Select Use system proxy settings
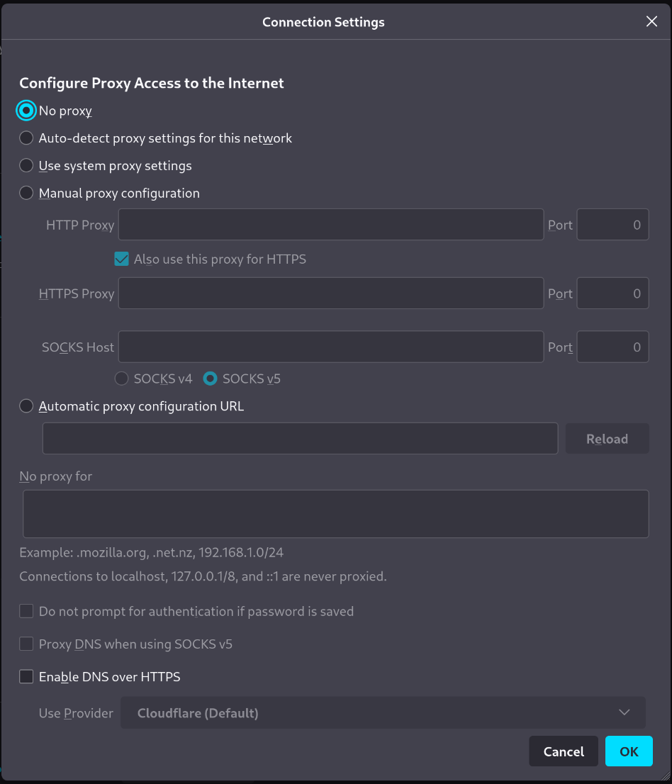 [26, 165]
